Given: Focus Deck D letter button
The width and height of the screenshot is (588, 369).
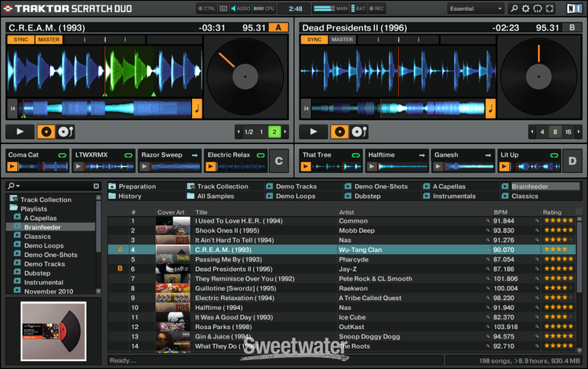Looking at the screenshot, I should 572,161.
